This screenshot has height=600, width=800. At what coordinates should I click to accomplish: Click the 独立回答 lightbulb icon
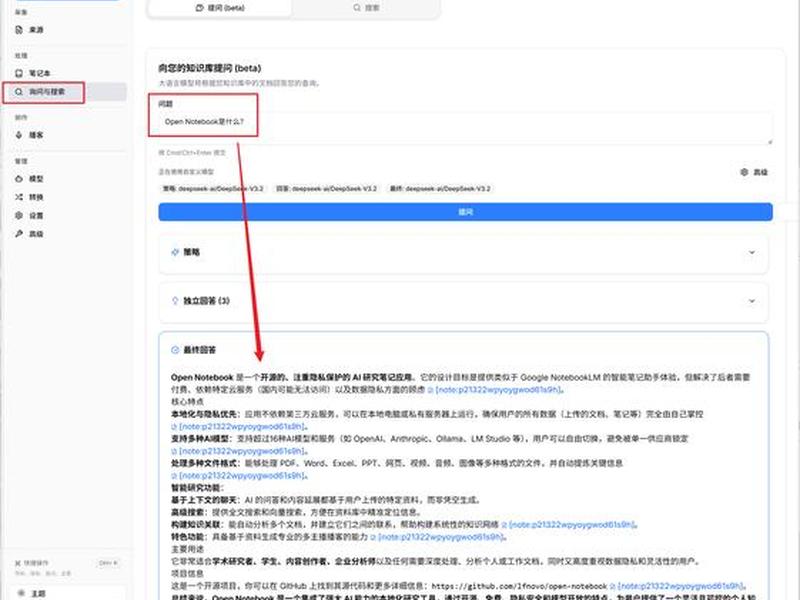click(x=175, y=301)
